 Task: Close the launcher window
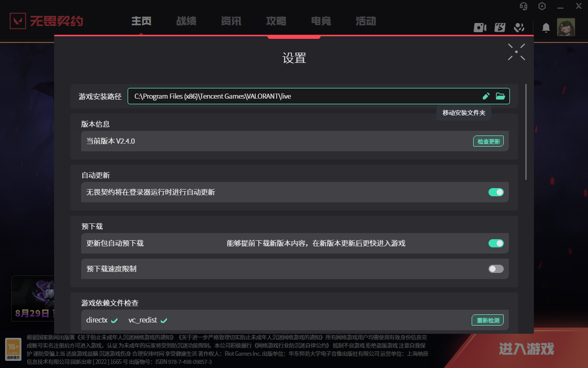tap(579, 6)
